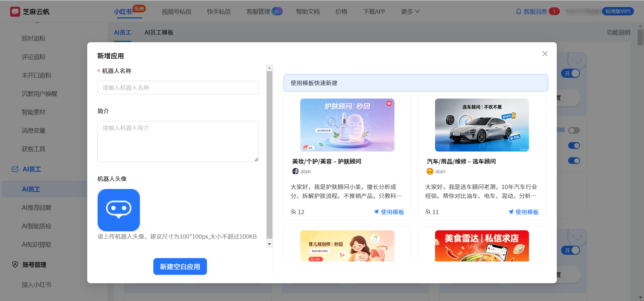Open 帮助文档 in top navigation

(x=308, y=12)
